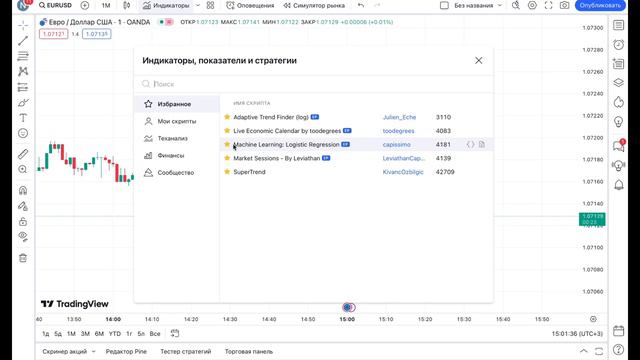The width and height of the screenshot is (640, 360).
Task: Open the Скринер акций dropdown
Action: [x=69, y=351]
